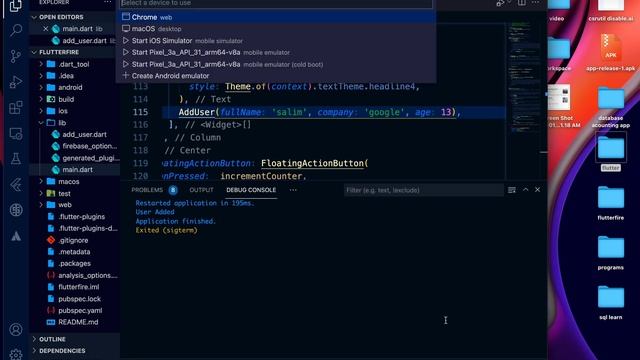Open Explorer more actions ellipsis
The image size is (640, 360).
(x=107, y=2)
